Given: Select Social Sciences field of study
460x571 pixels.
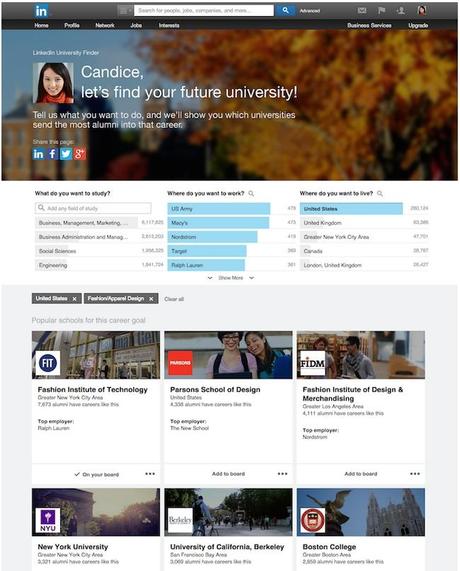Looking at the screenshot, I should point(99,251).
